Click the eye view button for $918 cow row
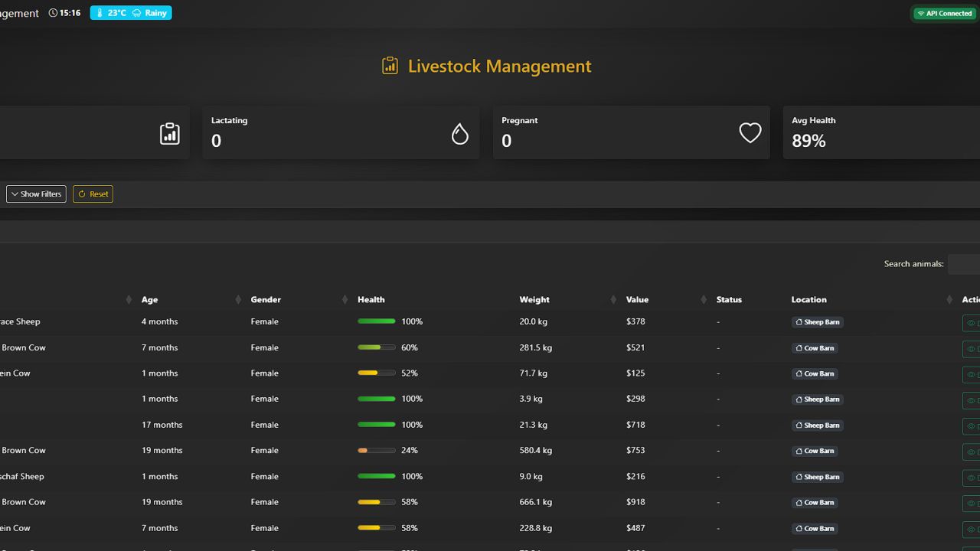The image size is (980, 551). [x=972, y=503]
